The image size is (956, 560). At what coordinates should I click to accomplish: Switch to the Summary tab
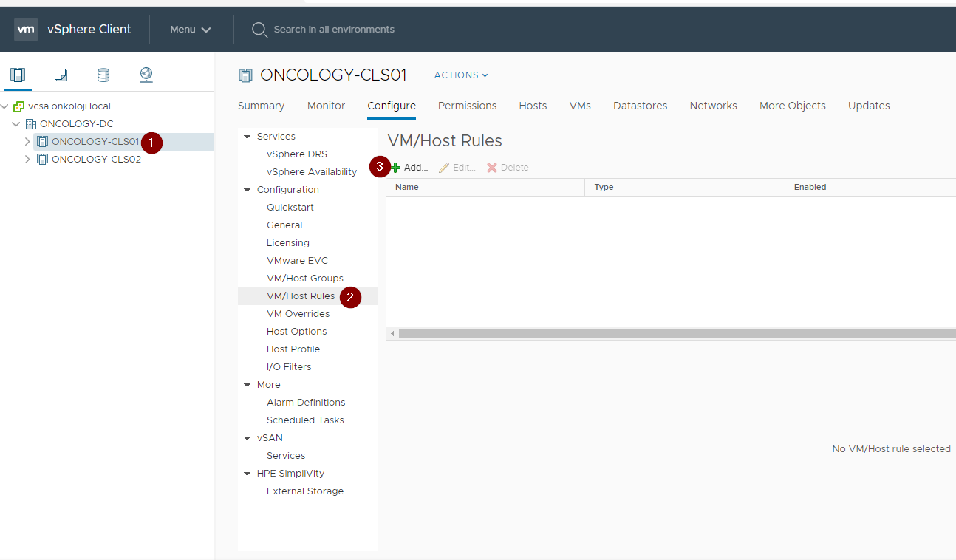coord(261,106)
